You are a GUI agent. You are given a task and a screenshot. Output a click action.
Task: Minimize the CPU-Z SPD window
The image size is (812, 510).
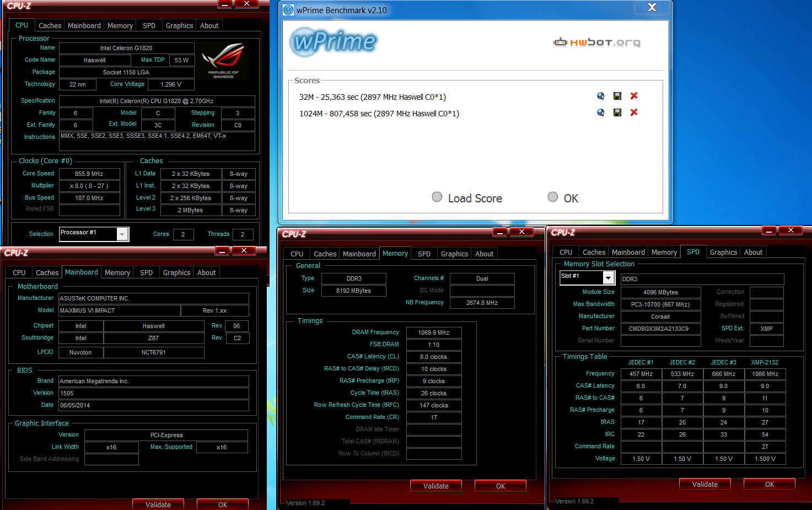click(x=769, y=230)
